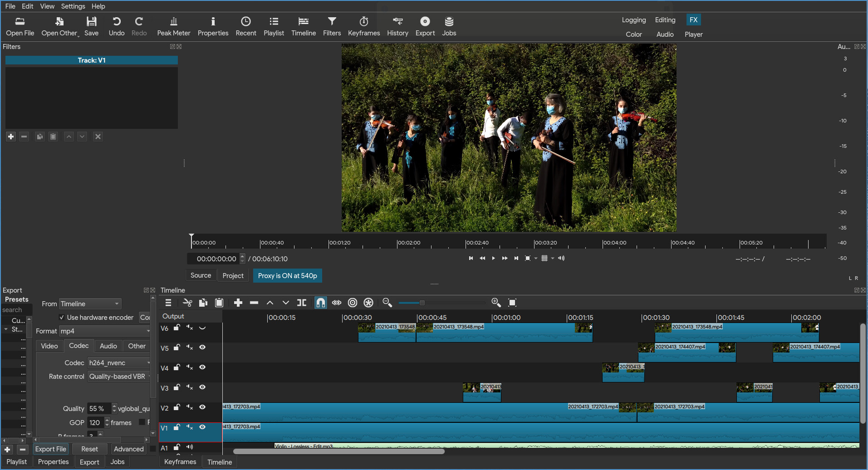Viewport: 868px width, 470px height.
Task: Toggle Scrub while dragging
Action: pos(337,303)
